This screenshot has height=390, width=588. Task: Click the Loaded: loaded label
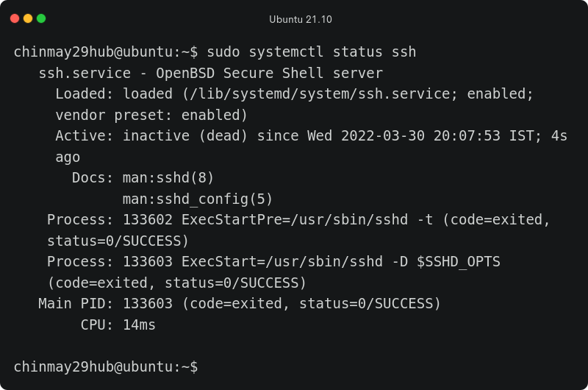coord(114,94)
